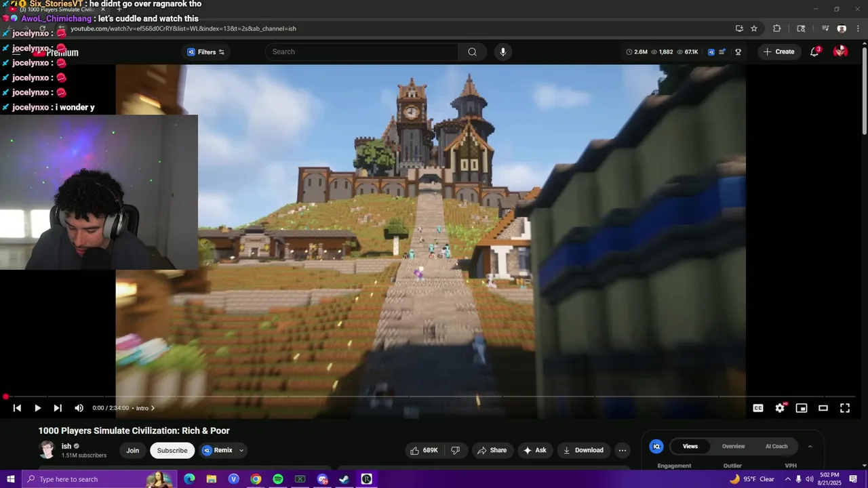Go to previous video in playlist
This screenshot has width=868, height=488.
click(x=17, y=408)
